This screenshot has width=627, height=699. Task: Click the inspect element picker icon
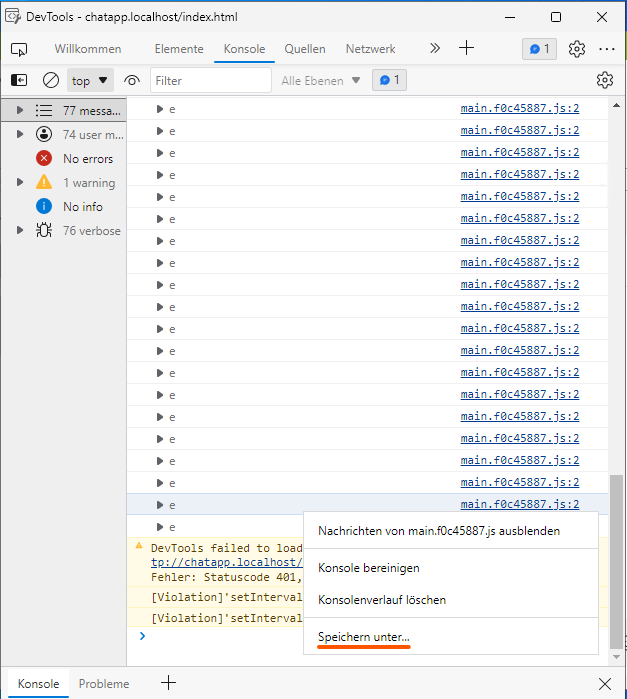coord(19,49)
